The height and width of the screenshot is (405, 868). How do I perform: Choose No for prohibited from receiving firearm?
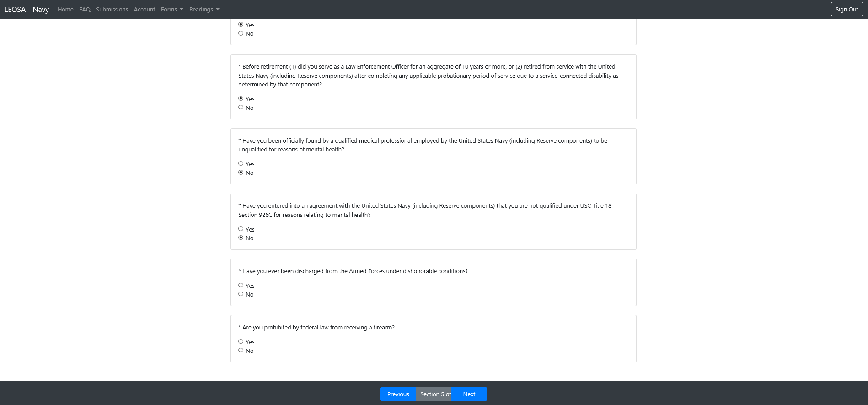tap(241, 350)
